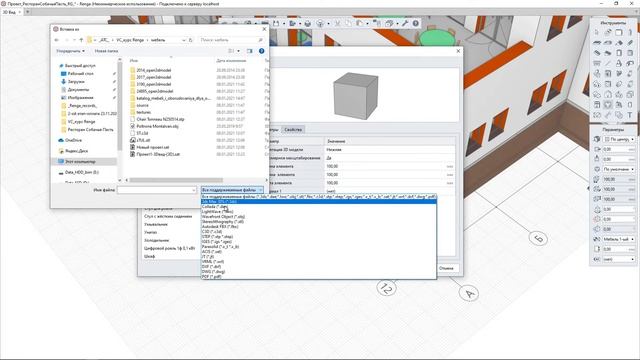The image size is (640, 360).
Task: Expand the address path history dropdown
Action: (184, 40)
